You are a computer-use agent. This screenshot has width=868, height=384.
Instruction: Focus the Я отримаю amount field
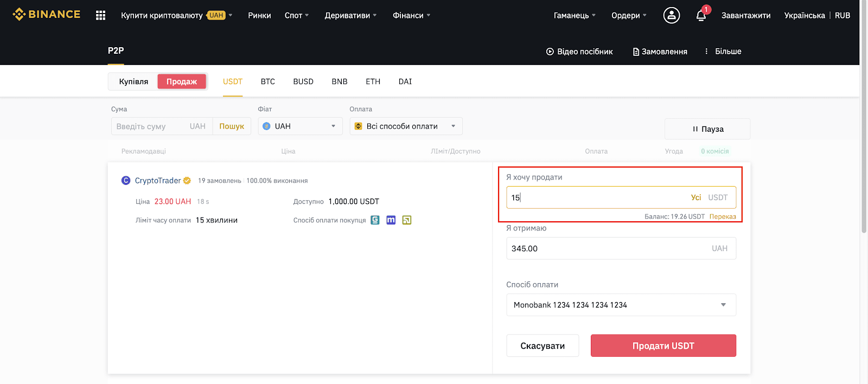(621, 248)
